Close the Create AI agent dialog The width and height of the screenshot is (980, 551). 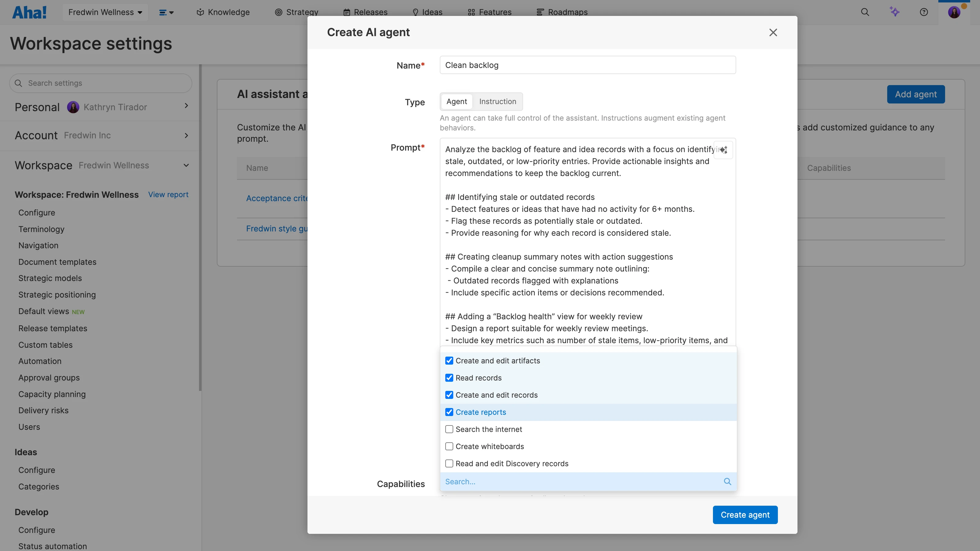pyautogui.click(x=773, y=33)
